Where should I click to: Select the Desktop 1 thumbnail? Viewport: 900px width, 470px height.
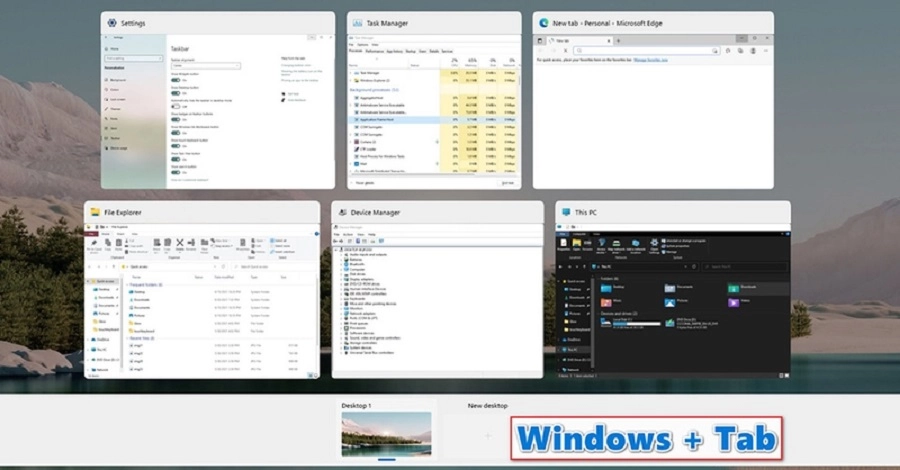[x=386, y=434]
